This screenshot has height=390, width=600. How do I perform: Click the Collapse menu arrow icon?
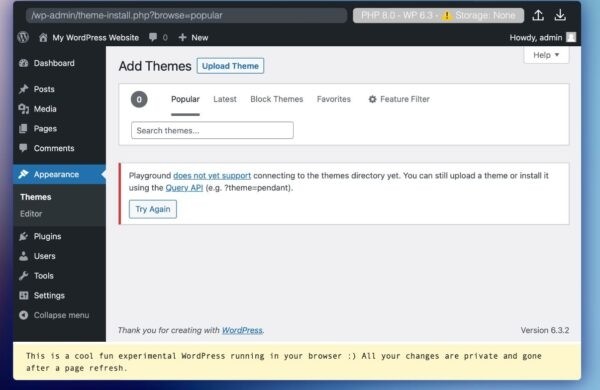pos(24,315)
